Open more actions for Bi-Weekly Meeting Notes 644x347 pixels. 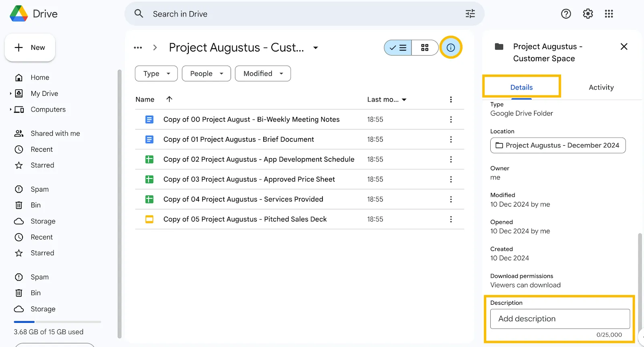(x=451, y=120)
